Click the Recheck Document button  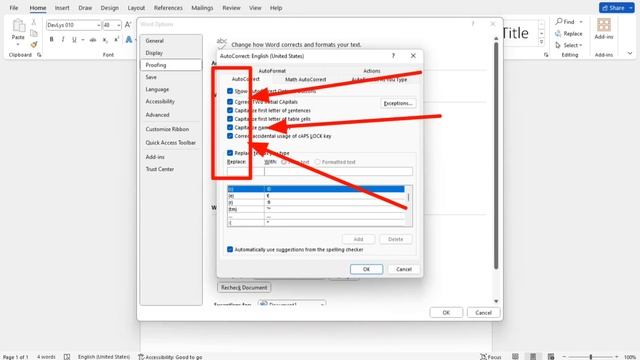244,288
